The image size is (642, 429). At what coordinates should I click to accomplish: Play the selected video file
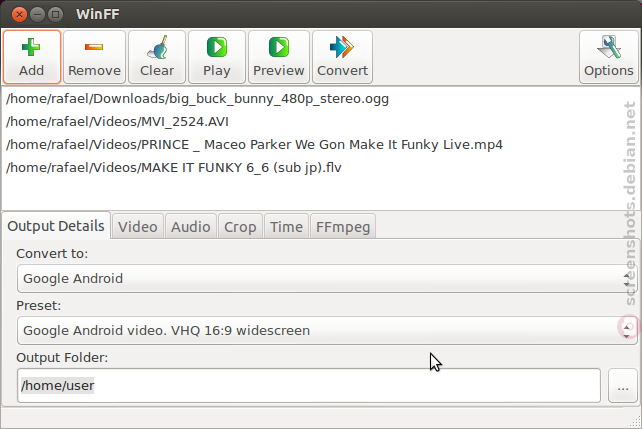pos(217,57)
